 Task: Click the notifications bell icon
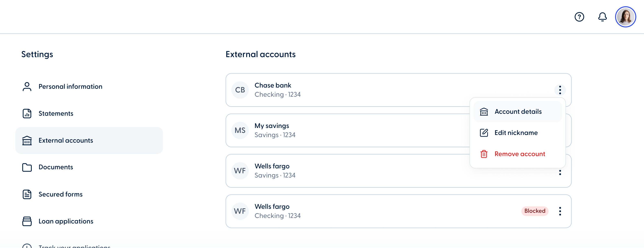602,17
